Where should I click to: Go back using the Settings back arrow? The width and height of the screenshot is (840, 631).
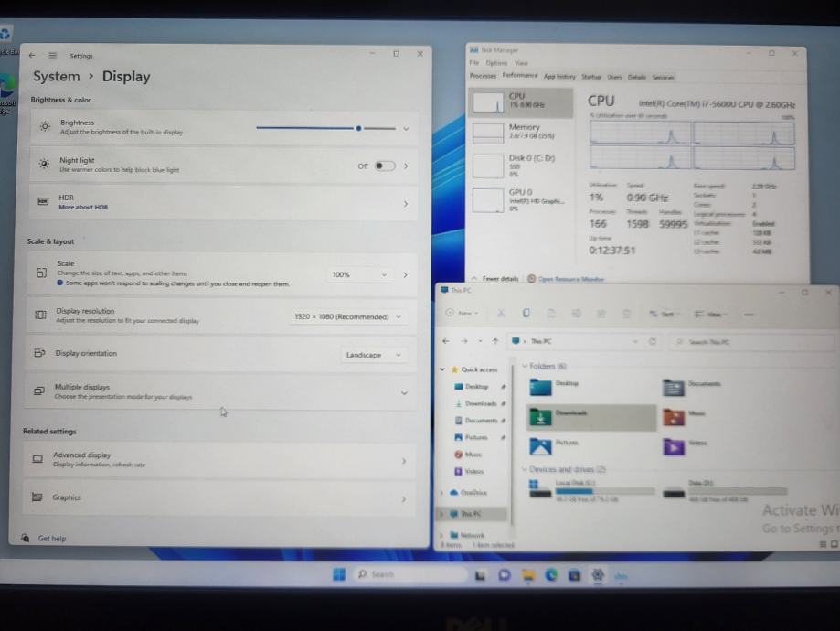coord(32,55)
